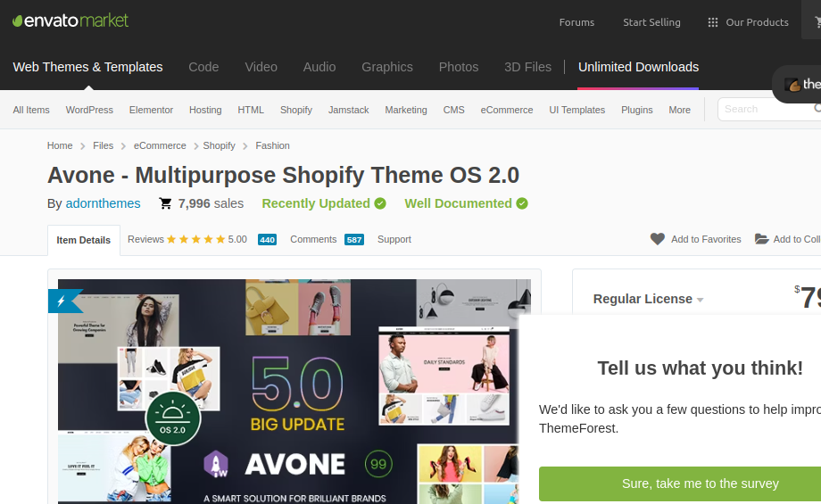This screenshot has height=504, width=821.
Task: Open the Start Selling link
Action: (x=651, y=22)
